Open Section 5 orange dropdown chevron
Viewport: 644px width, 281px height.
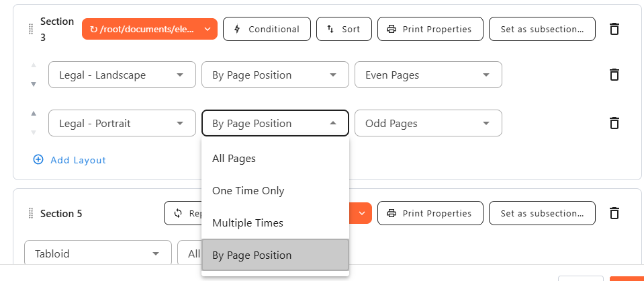362,213
